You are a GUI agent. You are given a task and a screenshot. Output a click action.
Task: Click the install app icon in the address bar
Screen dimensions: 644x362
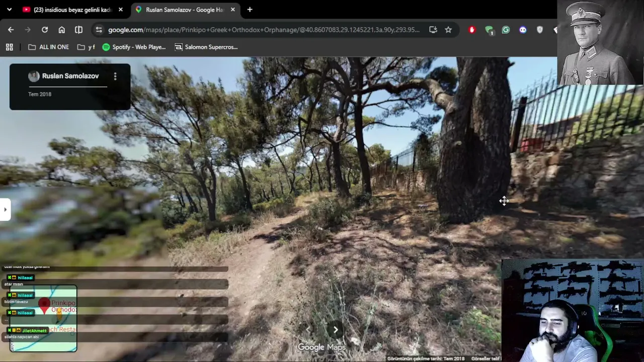pyautogui.click(x=433, y=30)
